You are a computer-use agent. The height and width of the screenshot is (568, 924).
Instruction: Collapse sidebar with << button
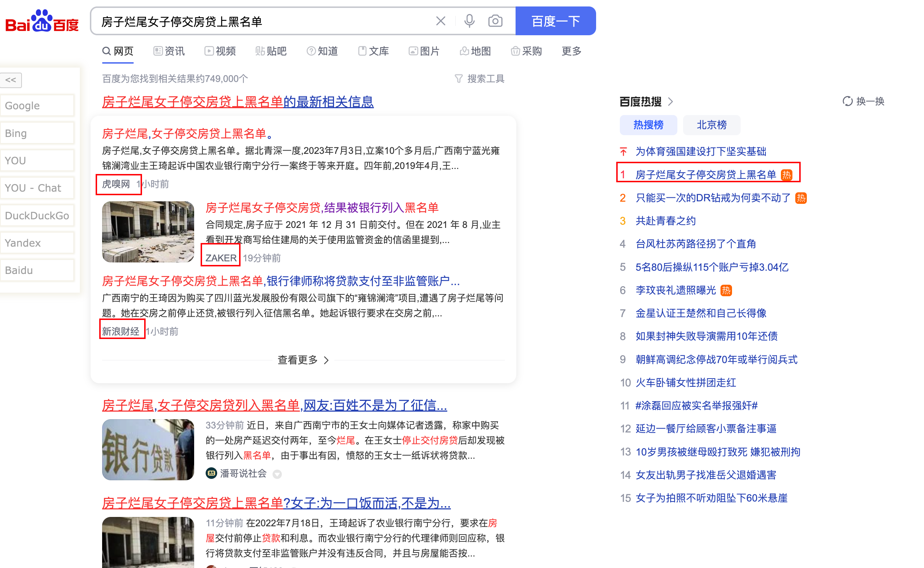click(11, 80)
